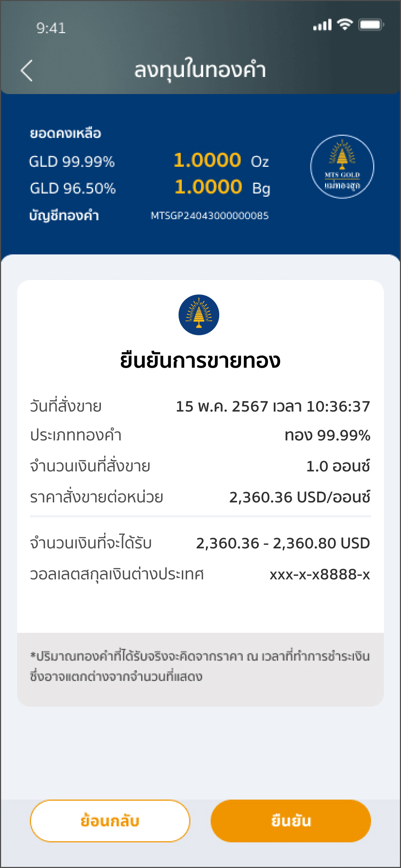Tap the back arrow in header

(x=27, y=70)
